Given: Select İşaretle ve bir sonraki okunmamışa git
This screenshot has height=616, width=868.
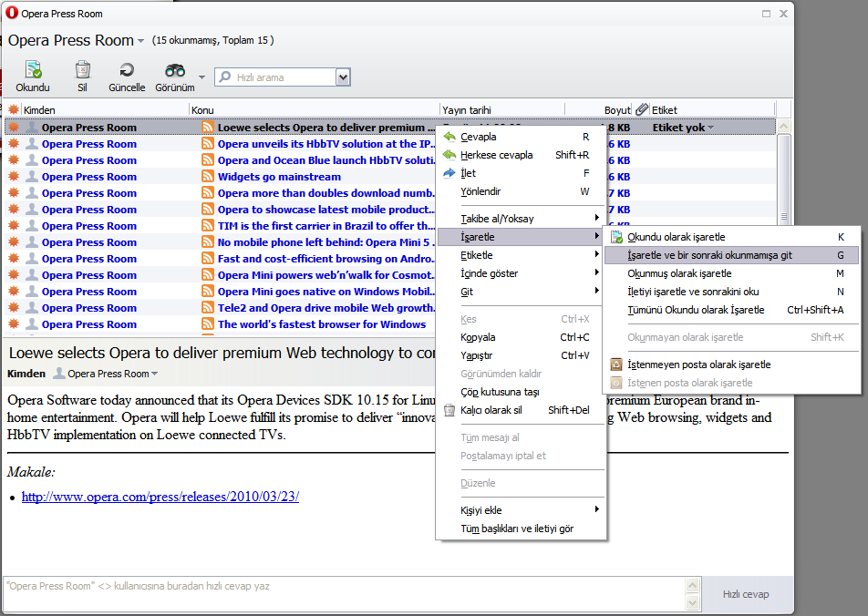Looking at the screenshot, I should click(x=731, y=255).
